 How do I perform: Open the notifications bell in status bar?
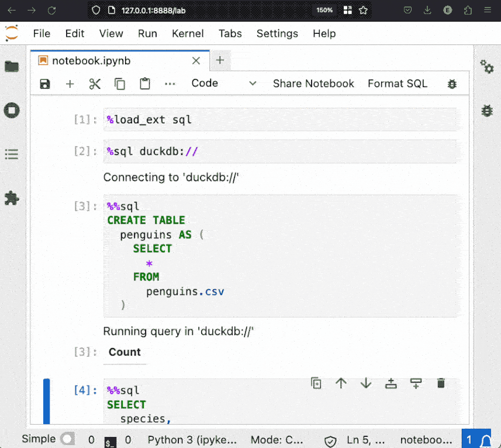(486, 440)
